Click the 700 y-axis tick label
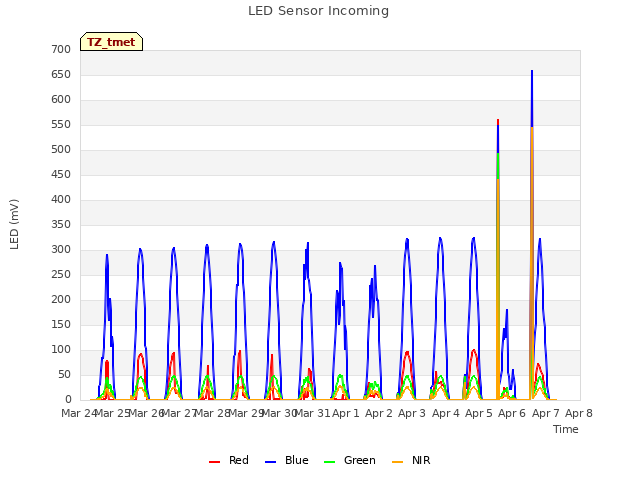This screenshot has height=480, width=640. tap(61, 50)
